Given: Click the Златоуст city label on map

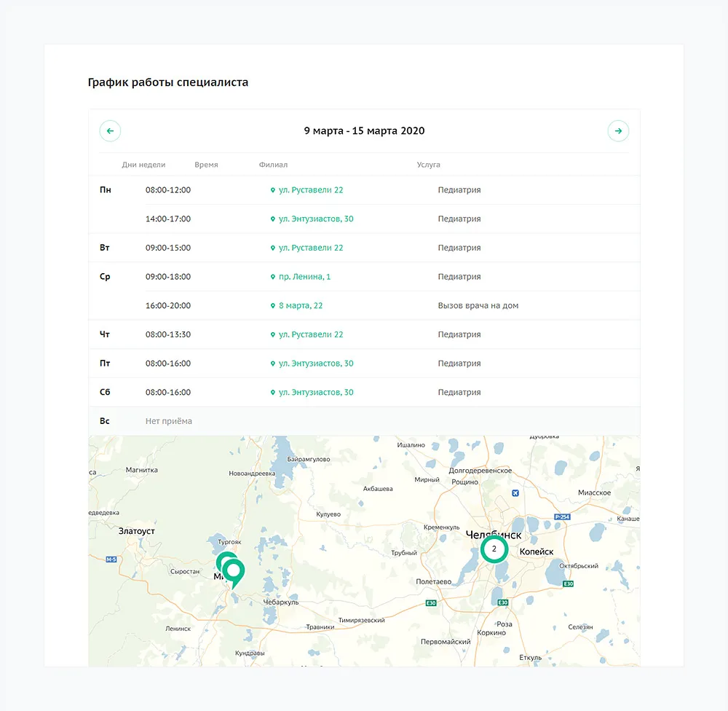Looking at the screenshot, I should click(137, 531).
